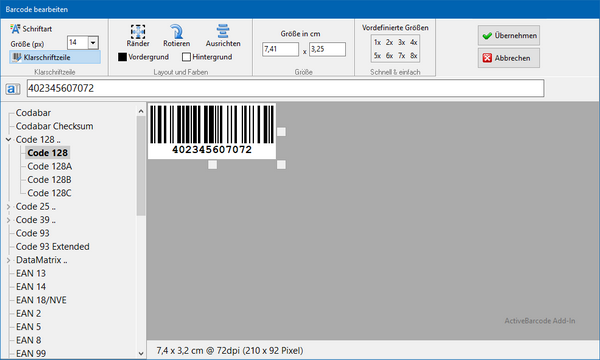Open the Schriftart font picker
The width and height of the screenshot is (600, 360).
[x=31, y=29]
